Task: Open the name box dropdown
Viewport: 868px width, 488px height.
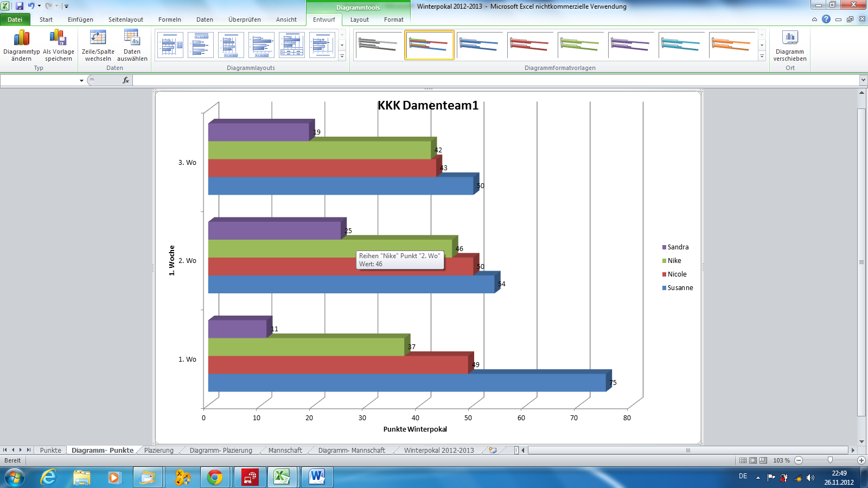Action: pos(81,80)
